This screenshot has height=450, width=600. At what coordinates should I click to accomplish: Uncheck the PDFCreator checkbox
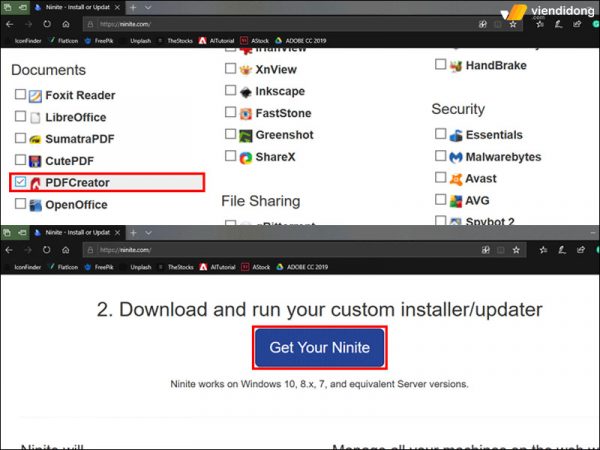[21, 183]
